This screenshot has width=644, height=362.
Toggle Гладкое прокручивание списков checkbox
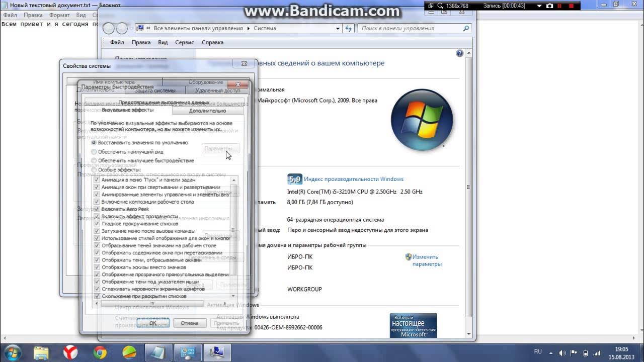tap(97, 224)
